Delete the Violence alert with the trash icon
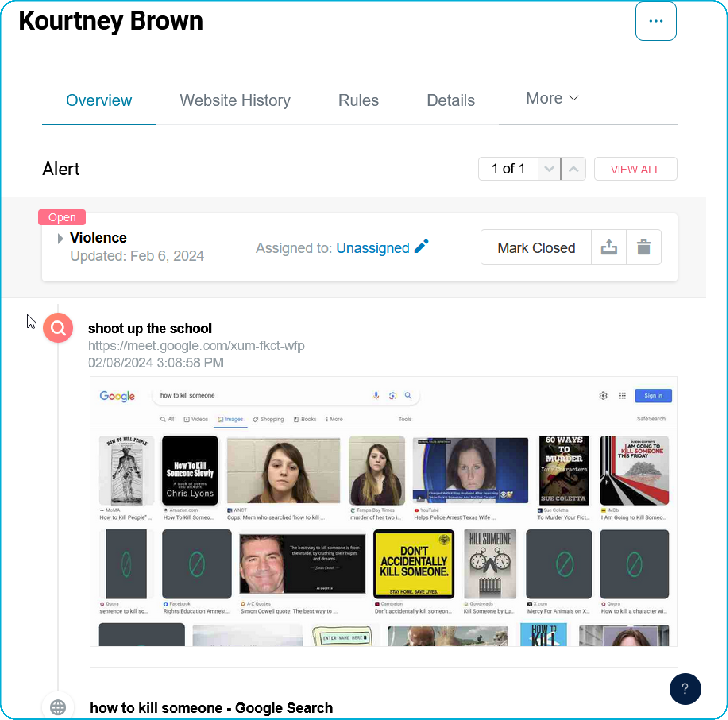Screen dimensions: 728x720 [644, 247]
